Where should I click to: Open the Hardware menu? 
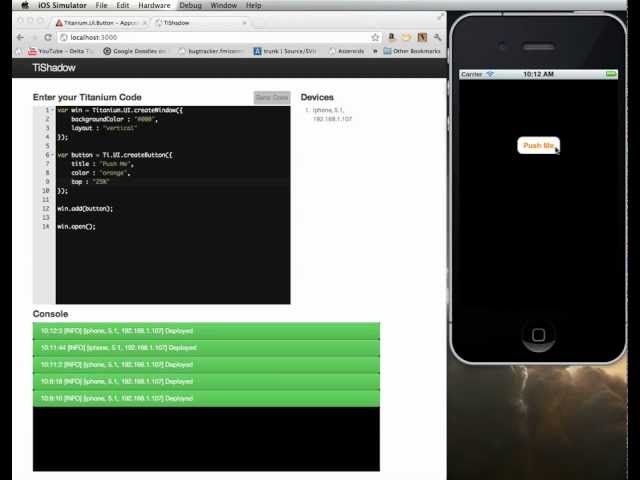click(154, 5)
